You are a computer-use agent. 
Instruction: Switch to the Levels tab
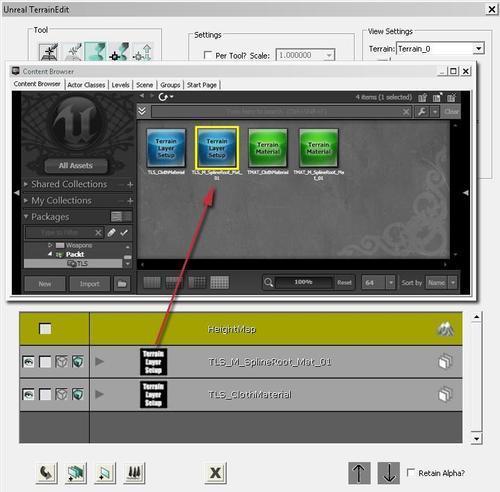tap(120, 85)
